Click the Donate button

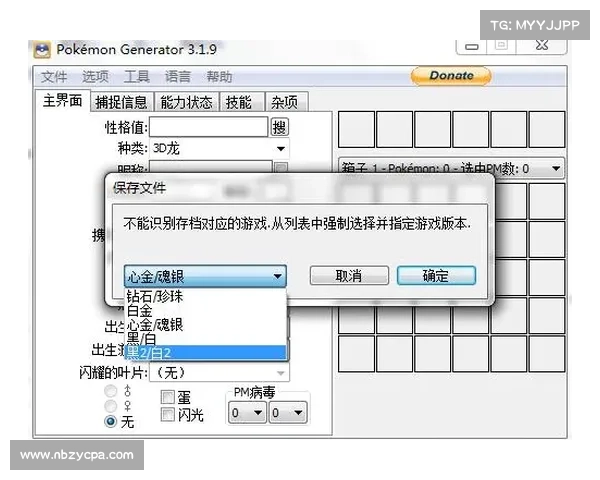tap(451, 76)
